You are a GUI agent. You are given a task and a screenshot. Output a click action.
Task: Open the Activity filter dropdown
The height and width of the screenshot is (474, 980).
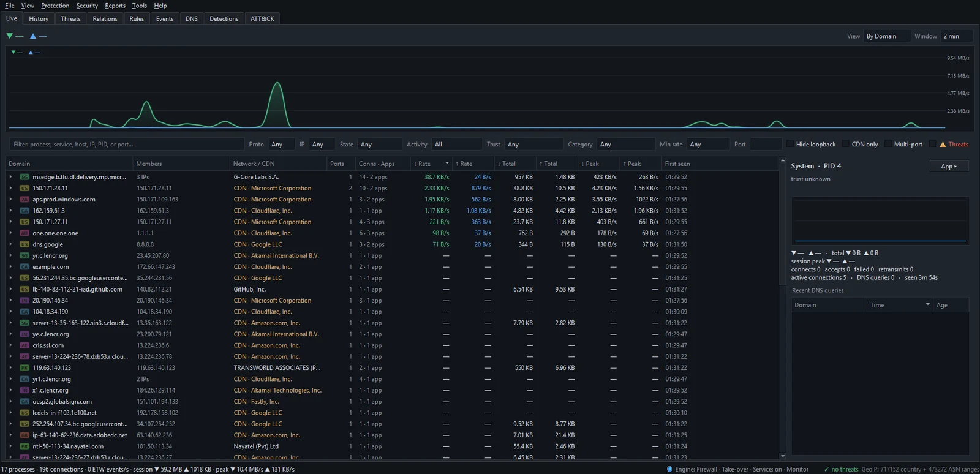point(456,145)
